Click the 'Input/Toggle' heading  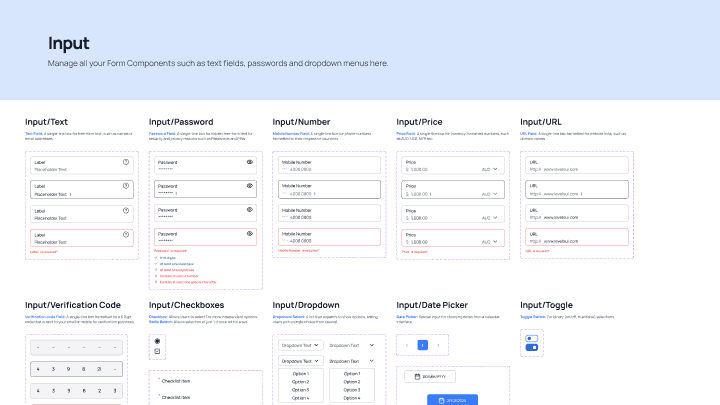pyautogui.click(x=546, y=305)
